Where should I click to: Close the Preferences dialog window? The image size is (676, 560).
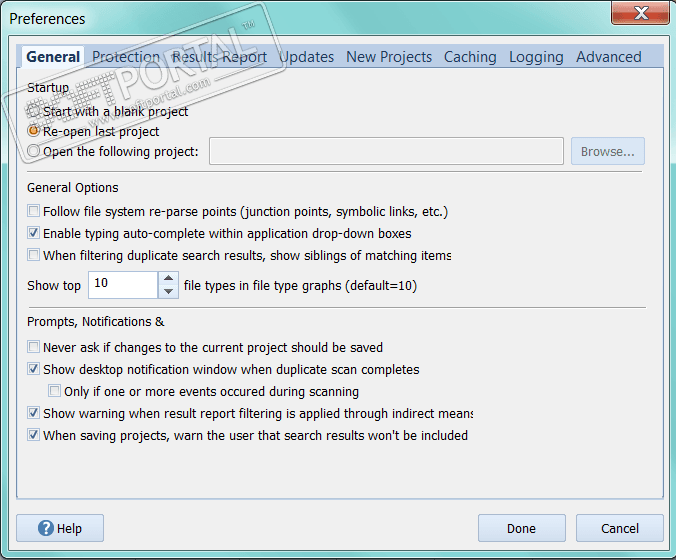click(640, 17)
